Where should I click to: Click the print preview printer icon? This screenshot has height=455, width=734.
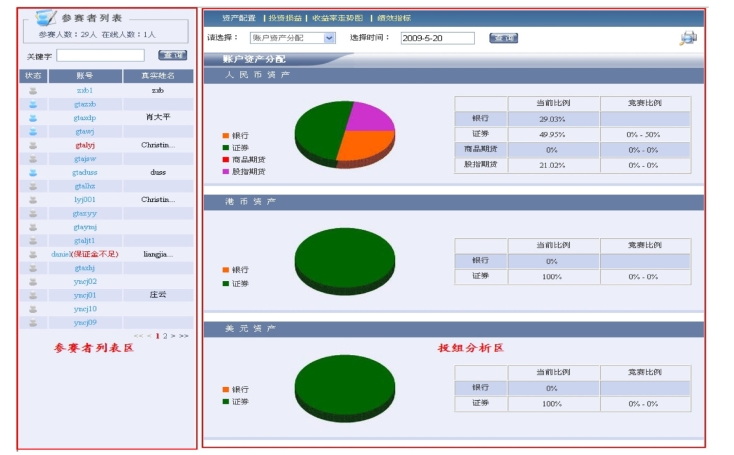pos(688,37)
